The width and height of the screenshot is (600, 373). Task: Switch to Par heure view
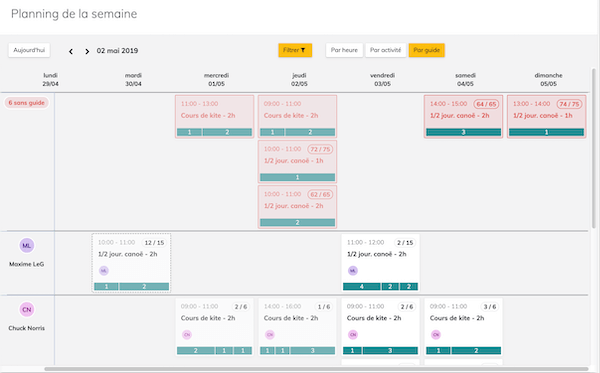(x=344, y=50)
